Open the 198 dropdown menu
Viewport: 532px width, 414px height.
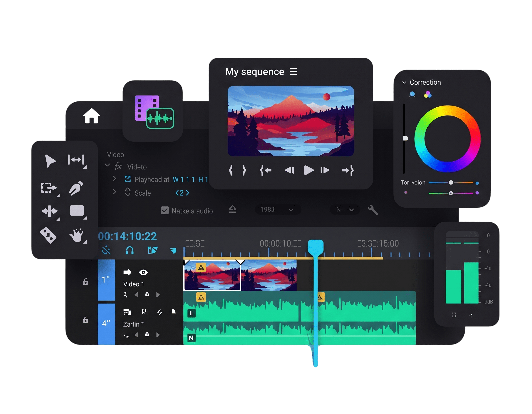click(x=278, y=209)
